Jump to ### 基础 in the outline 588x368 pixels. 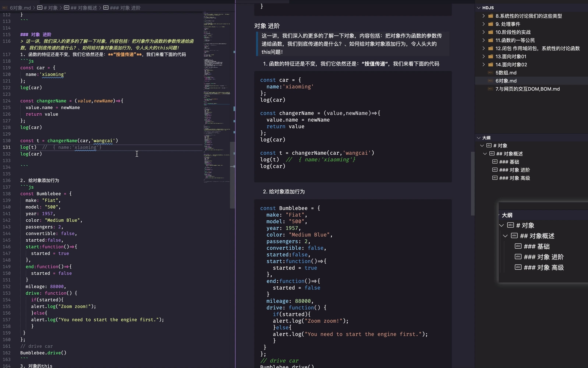[x=509, y=162]
